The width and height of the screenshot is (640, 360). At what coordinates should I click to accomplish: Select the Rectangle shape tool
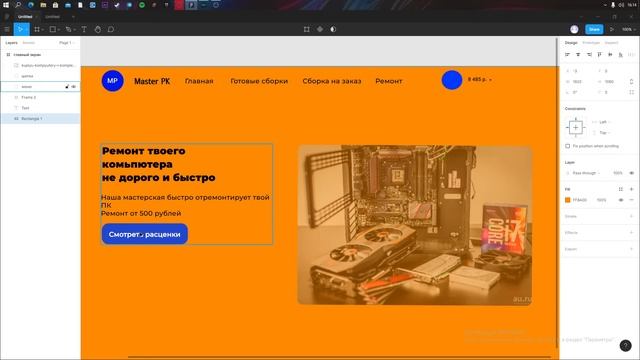[x=53, y=29]
